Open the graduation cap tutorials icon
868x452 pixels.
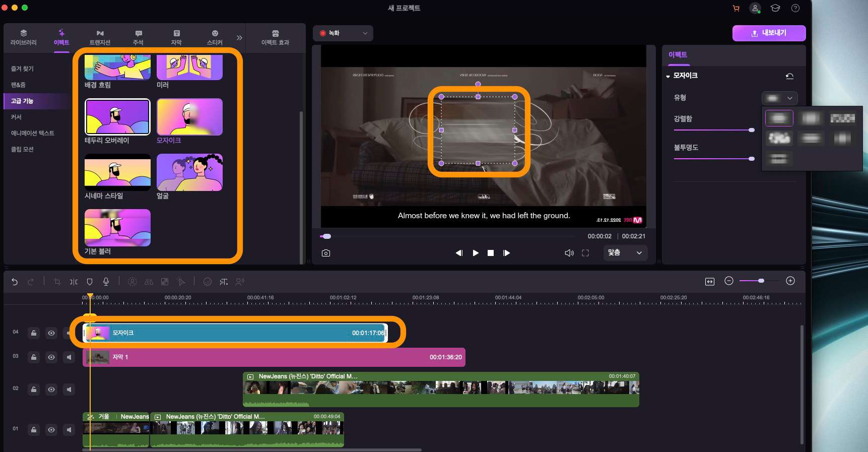[775, 8]
